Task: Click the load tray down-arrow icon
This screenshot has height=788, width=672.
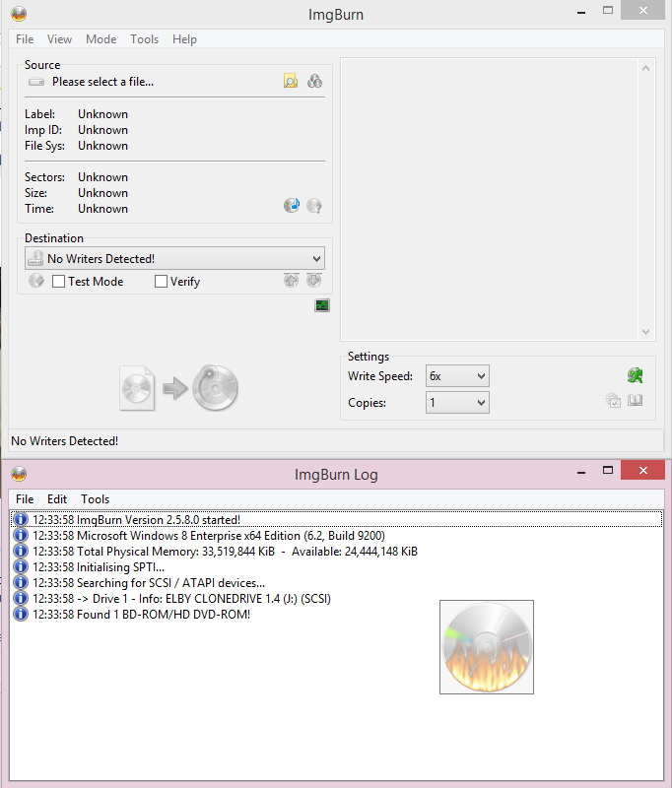Action: click(x=314, y=281)
